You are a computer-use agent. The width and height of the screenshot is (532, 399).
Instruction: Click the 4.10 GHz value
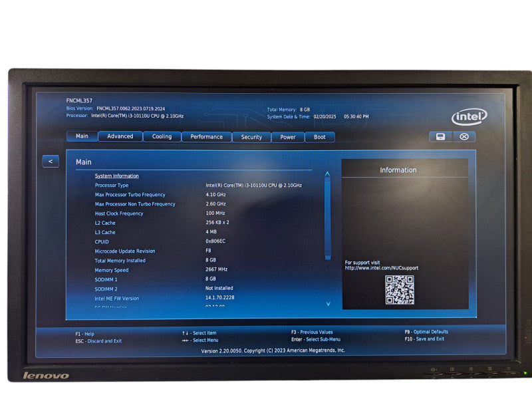[x=215, y=194]
